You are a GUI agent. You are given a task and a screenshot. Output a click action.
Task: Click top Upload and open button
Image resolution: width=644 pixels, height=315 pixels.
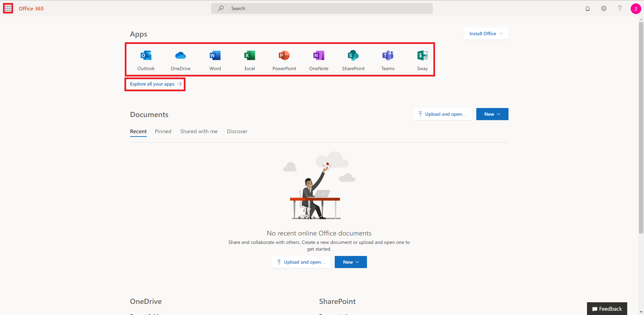[x=442, y=114]
